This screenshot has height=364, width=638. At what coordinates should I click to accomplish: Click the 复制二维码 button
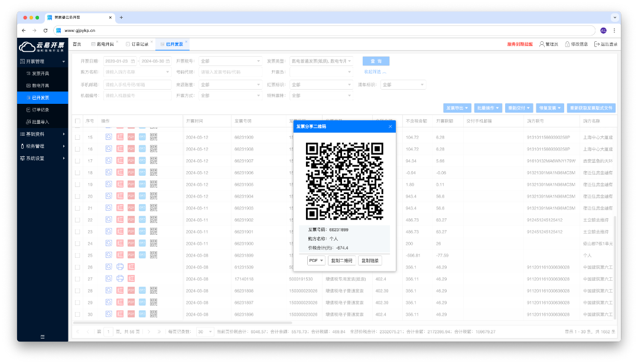[342, 260]
